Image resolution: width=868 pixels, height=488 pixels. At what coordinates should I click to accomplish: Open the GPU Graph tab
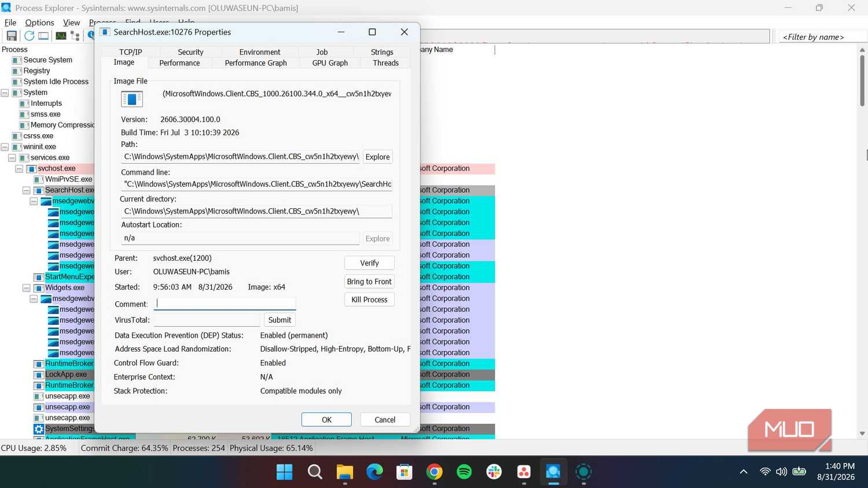pos(330,63)
